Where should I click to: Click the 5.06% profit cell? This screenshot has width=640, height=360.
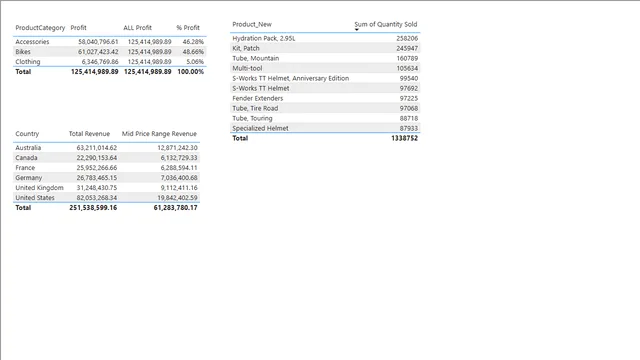[195, 62]
